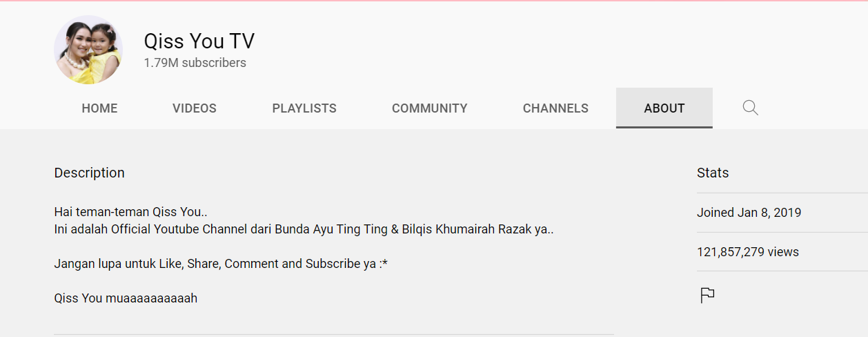Open the channel search magnifier icon
The height and width of the screenshot is (337, 868).
click(x=750, y=108)
